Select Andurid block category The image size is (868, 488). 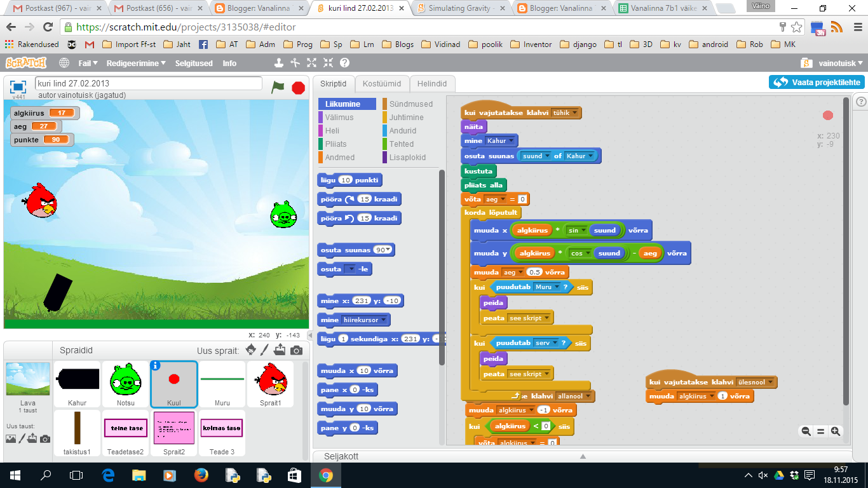[x=410, y=131]
